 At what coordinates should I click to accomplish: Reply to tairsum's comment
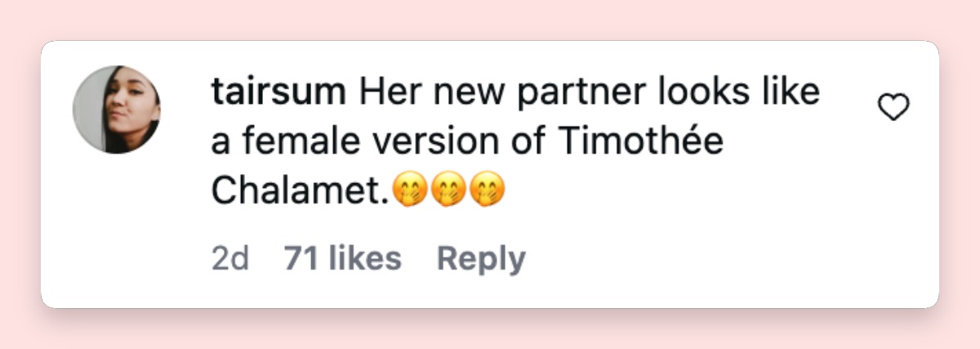[x=481, y=259]
